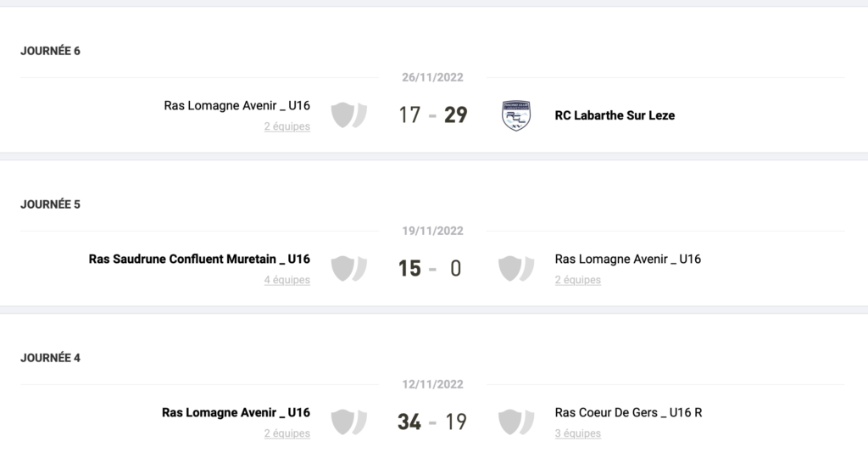Viewport: 868px width, 458px height.
Task: Open the 15 - 0 match score
Action: pyautogui.click(x=431, y=269)
